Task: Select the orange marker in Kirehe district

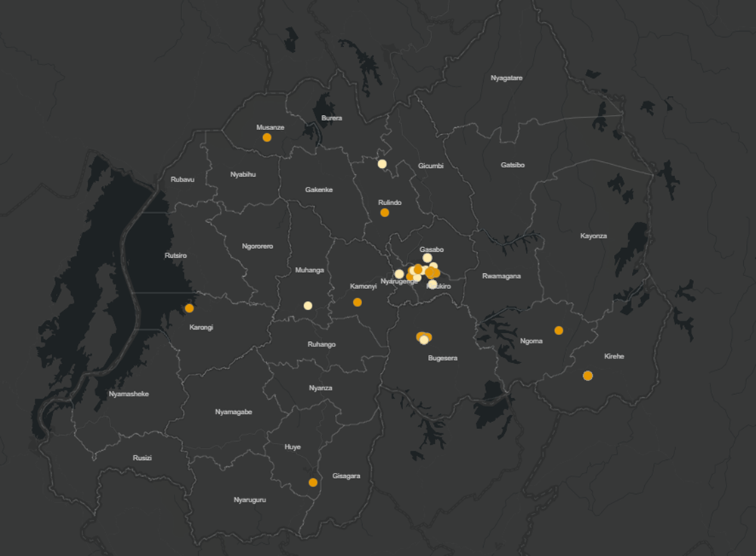Action: tap(587, 375)
